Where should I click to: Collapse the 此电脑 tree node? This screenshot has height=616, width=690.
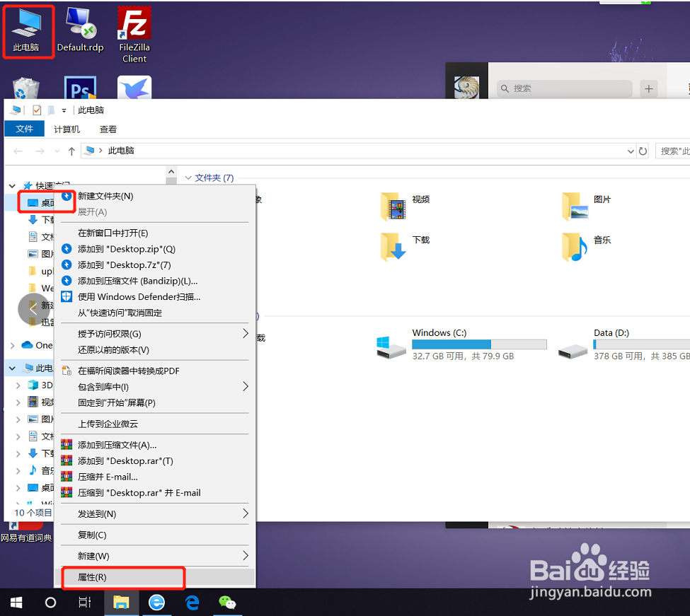click(12, 368)
